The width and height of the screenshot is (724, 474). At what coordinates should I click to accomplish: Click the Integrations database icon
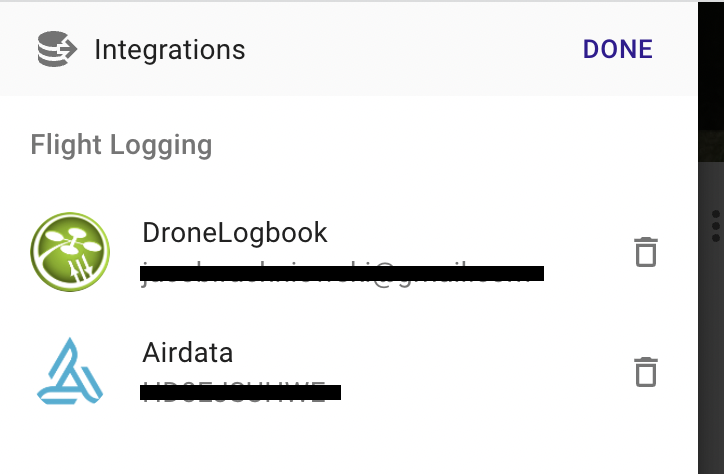[x=57, y=49]
